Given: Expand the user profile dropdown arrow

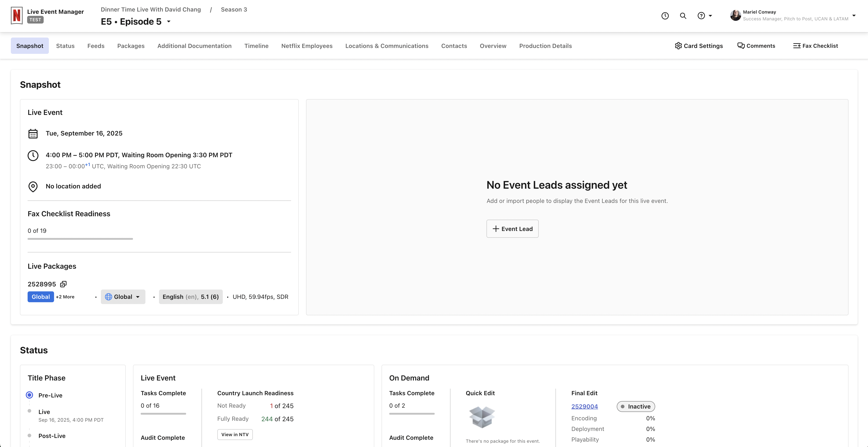Looking at the screenshot, I should tap(854, 15).
